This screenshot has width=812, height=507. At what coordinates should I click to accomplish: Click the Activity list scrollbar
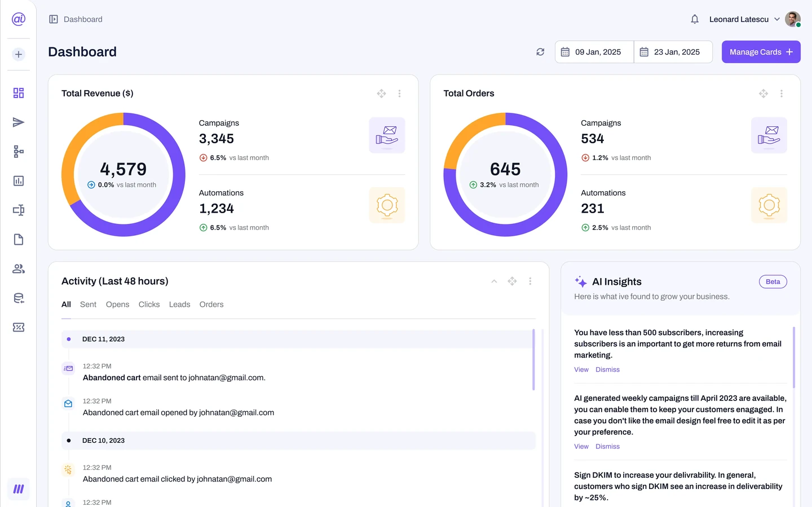pos(533,360)
